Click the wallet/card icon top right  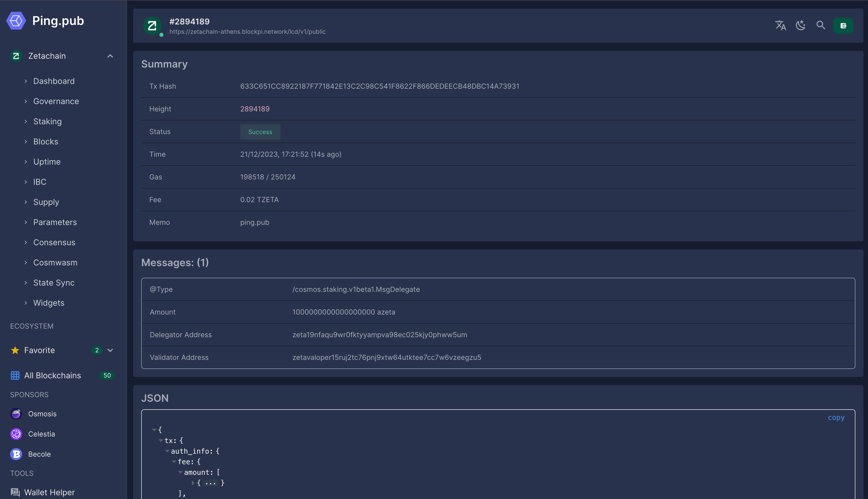[844, 26]
